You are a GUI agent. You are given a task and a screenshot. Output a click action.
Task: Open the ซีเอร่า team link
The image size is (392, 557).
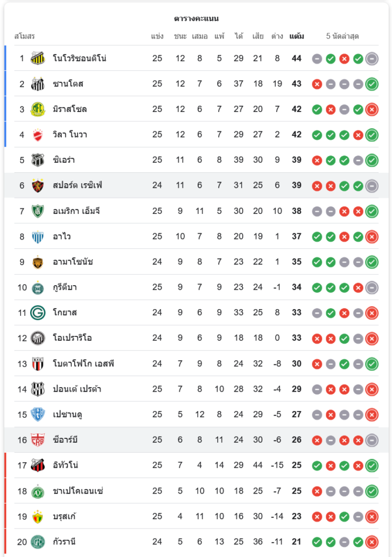tap(64, 160)
